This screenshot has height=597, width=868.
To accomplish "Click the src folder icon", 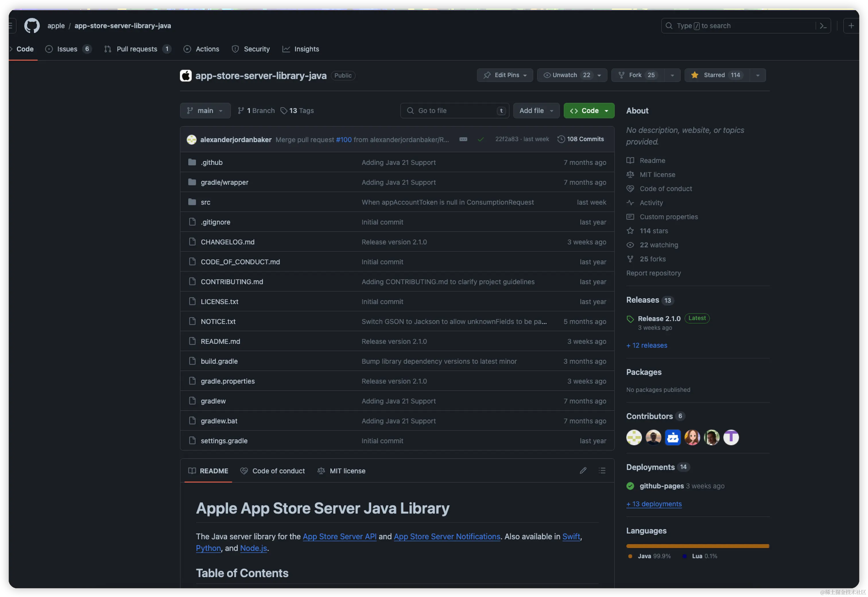I will coord(192,202).
